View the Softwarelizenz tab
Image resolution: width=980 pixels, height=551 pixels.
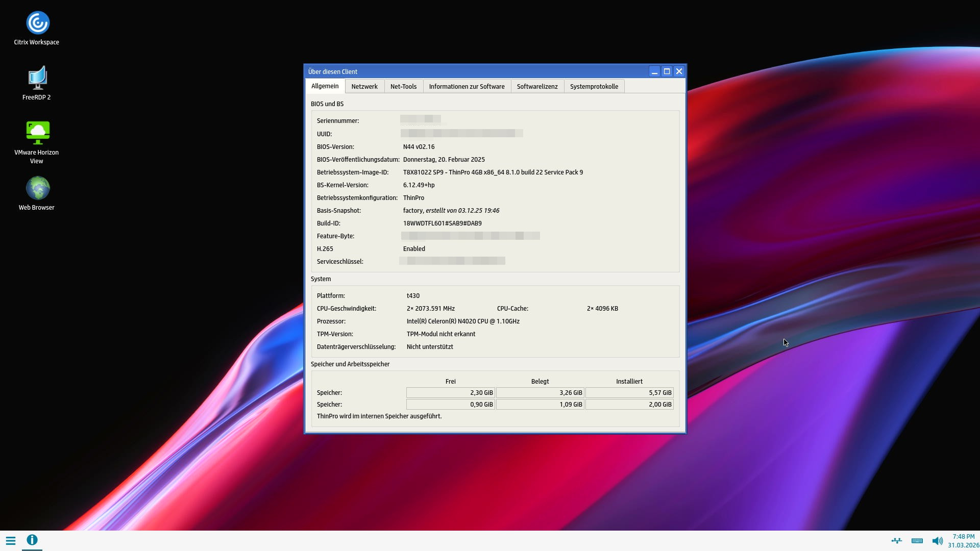(x=537, y=86)
